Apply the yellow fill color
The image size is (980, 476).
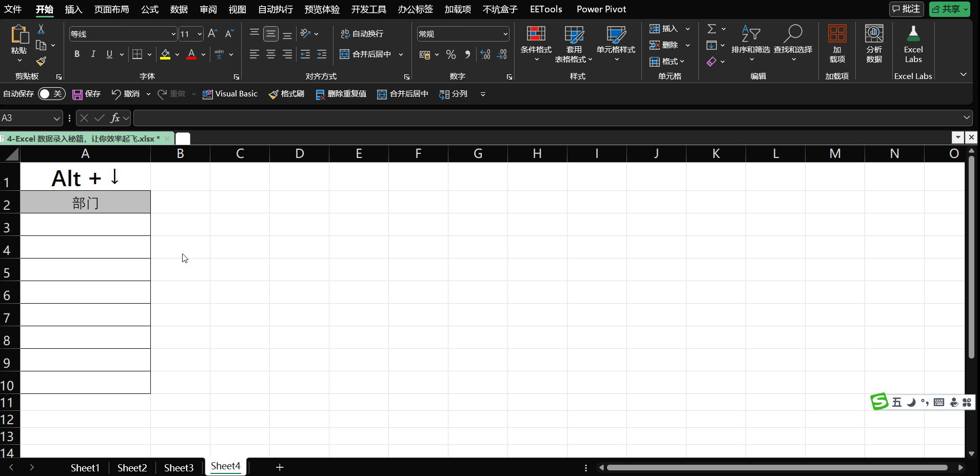[165, 54]
